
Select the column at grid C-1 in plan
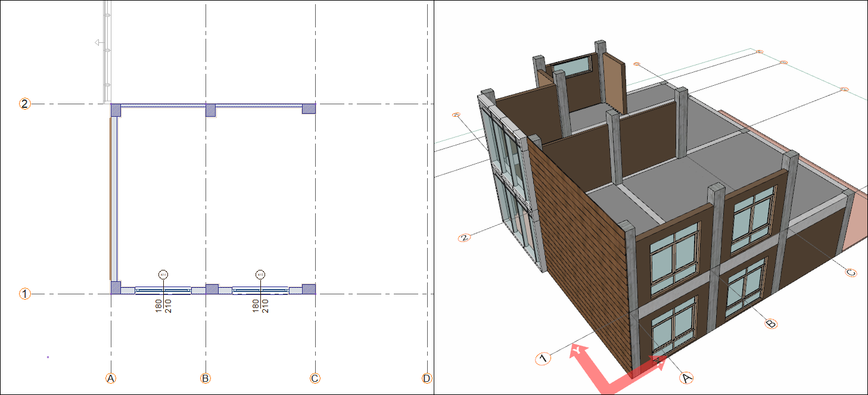tap(309, 289)
